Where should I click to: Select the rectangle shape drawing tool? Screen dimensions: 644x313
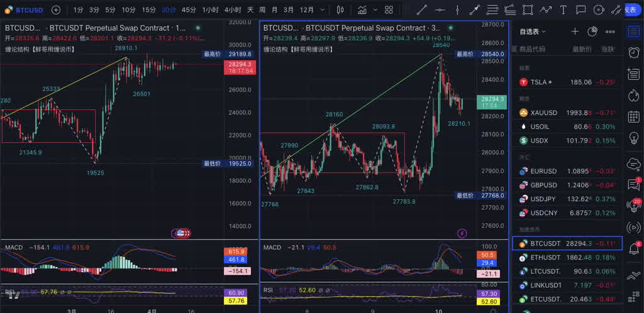(x=528, y=10)
